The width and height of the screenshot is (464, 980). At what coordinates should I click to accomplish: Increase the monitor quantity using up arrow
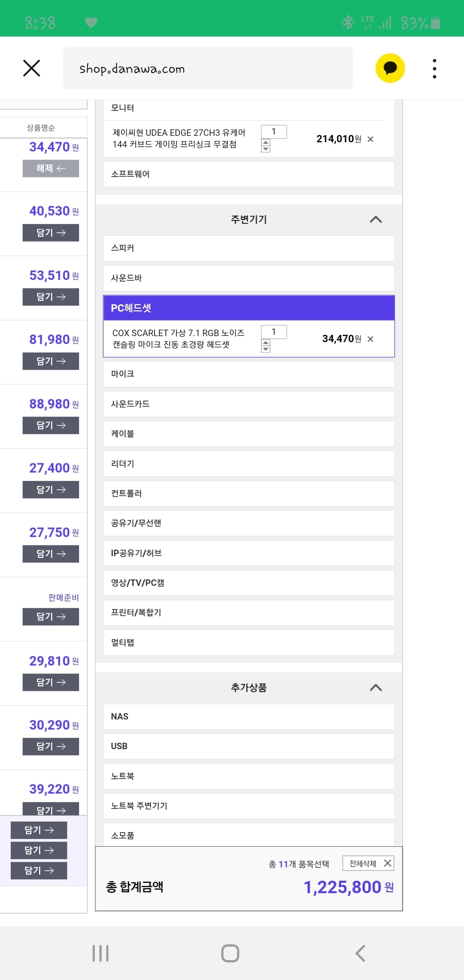(x=266, y=142)
